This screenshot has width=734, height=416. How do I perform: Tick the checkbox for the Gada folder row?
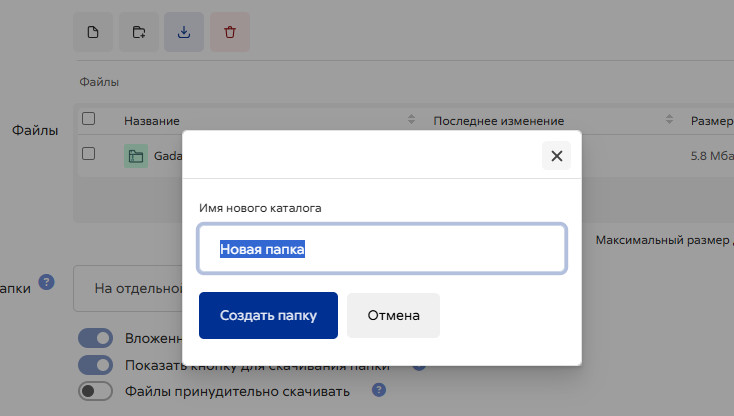pyautogui.click(x=88, y=153)
